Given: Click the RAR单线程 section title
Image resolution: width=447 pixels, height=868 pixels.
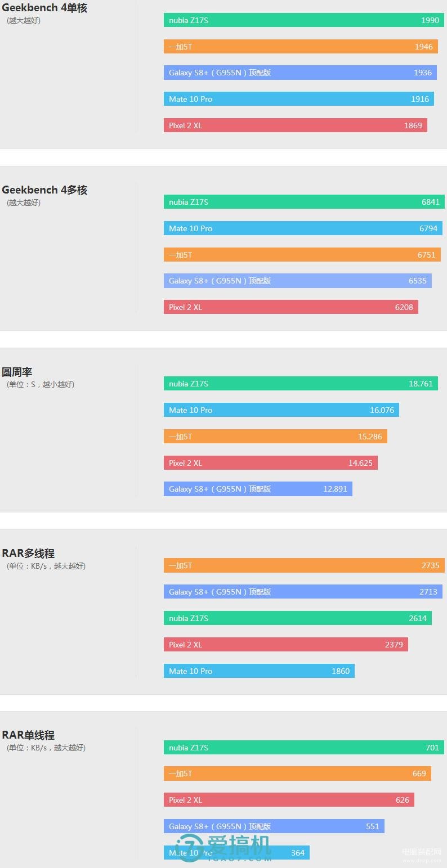Looking at the screenshot, I should click(28, 735).
